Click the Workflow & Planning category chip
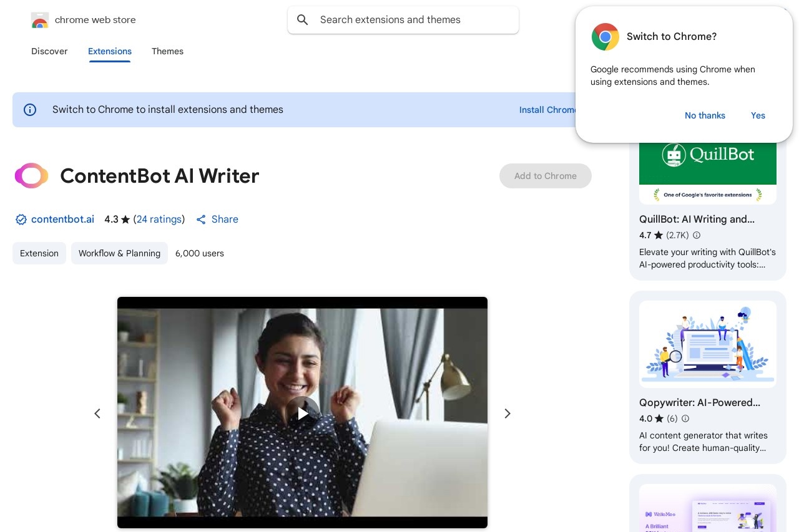Image resolution: width=799 pixels, height=532 pixels. coord(119,253)
